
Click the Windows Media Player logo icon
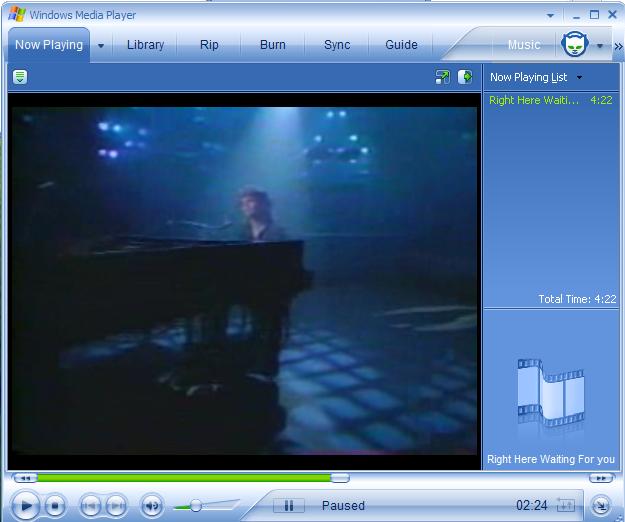point(17,14)
